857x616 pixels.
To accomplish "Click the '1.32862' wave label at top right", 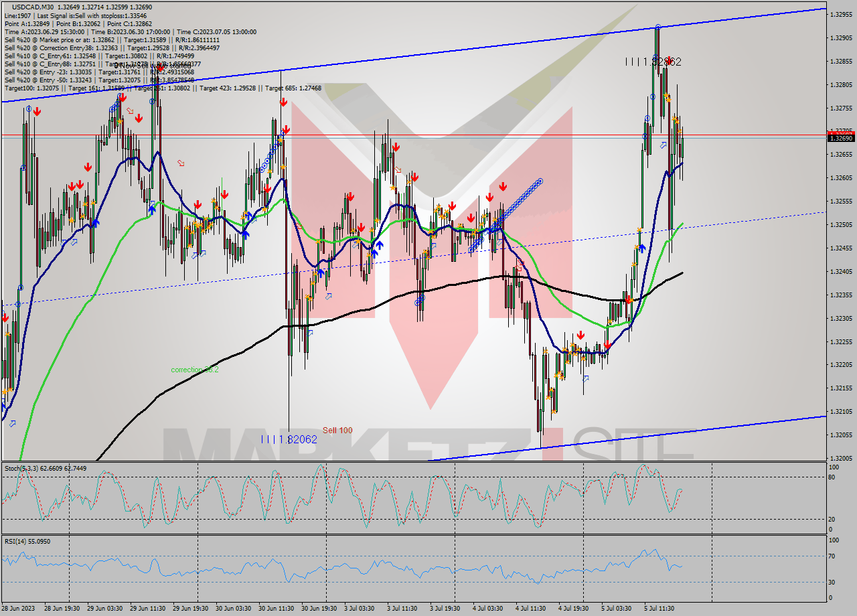I will tap(655, 62).
